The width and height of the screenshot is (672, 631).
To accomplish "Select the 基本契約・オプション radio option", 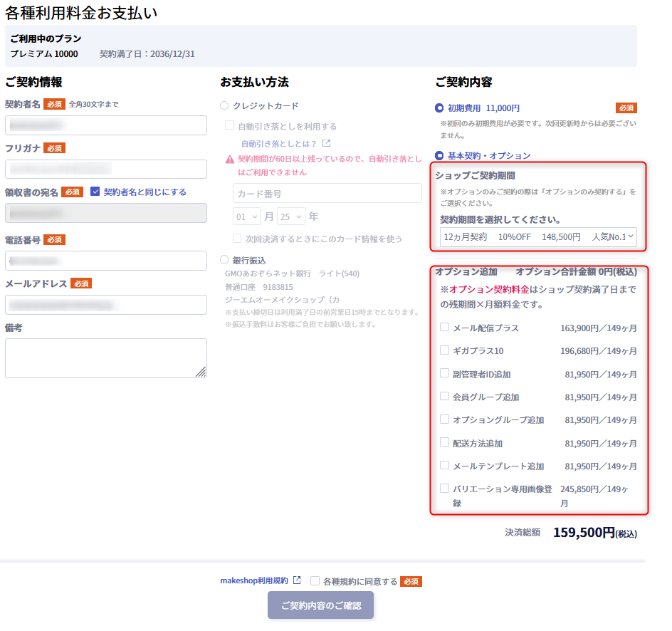I will click(439, 155).
